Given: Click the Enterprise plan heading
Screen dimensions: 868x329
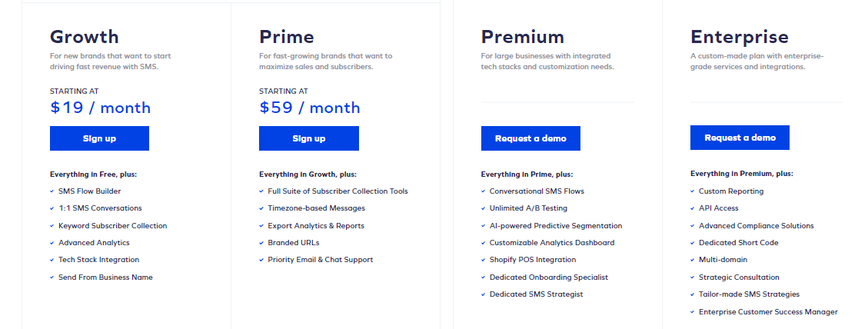Looking at the screenshot, I should 740,37.
